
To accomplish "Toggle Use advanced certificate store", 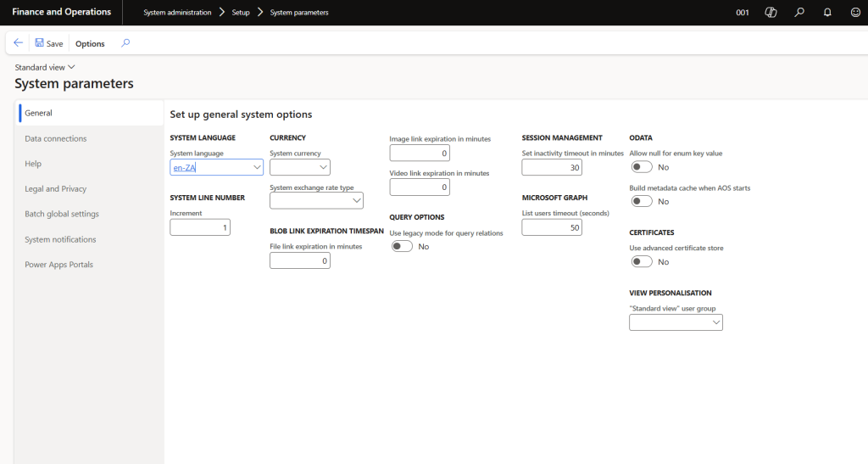I will [642, 262].
